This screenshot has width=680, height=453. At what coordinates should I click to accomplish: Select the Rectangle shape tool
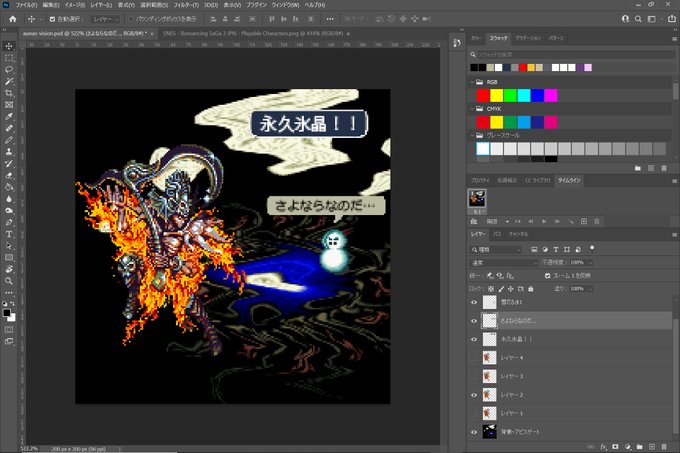9,257
